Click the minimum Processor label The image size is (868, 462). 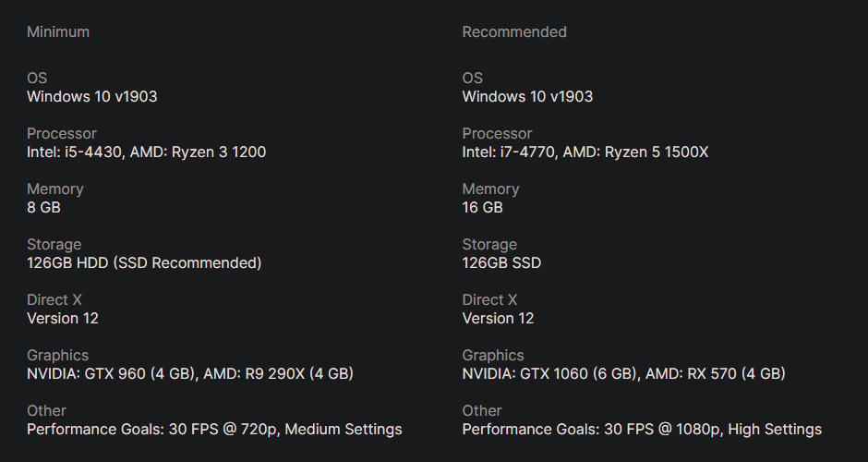point(62,133)
